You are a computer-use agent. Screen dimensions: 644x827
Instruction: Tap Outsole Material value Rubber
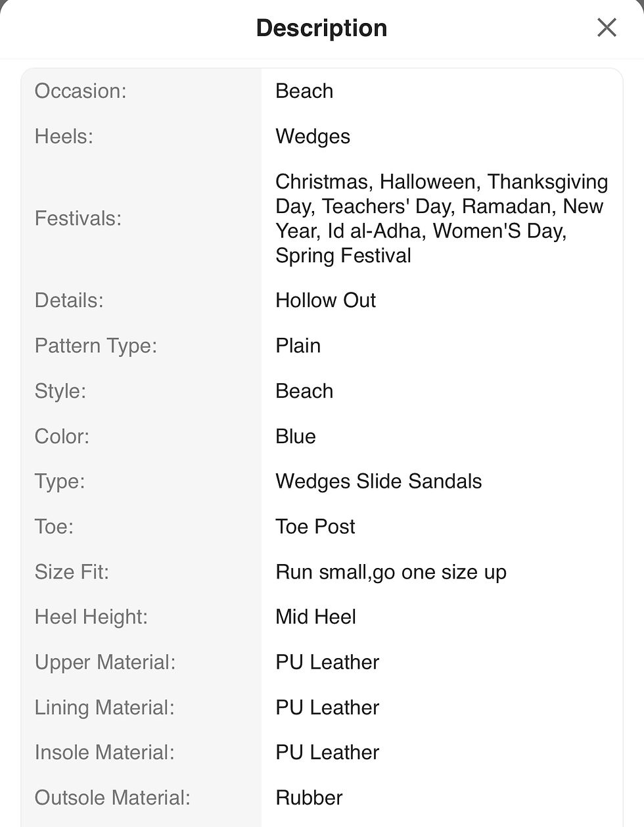(x=309, y=797)
